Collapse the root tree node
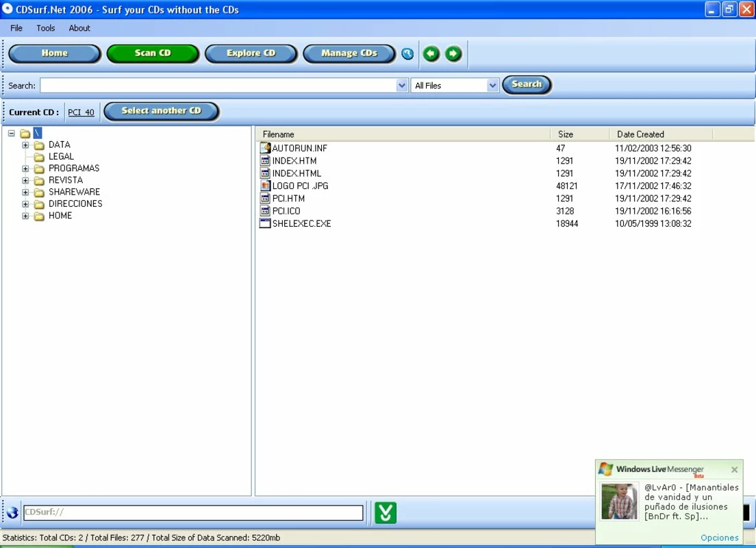The width and height of the screenshot is (756, 548). pyautogui.click(x=11, y=133)
